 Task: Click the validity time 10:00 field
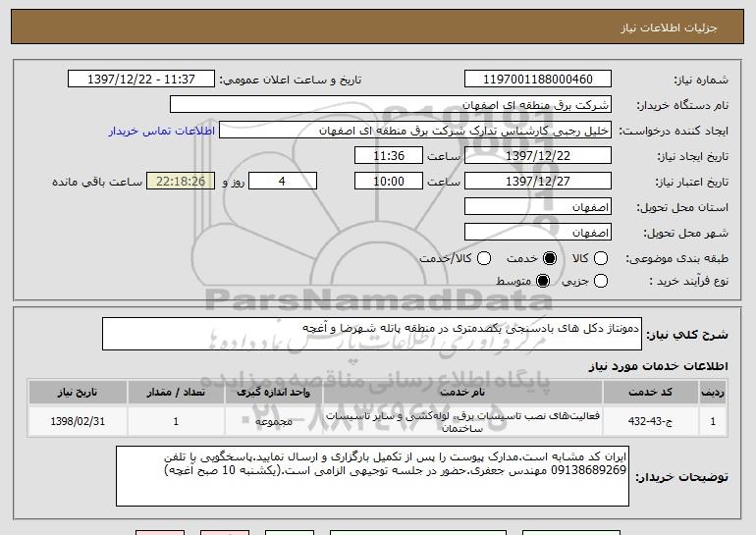pos(389,182)
